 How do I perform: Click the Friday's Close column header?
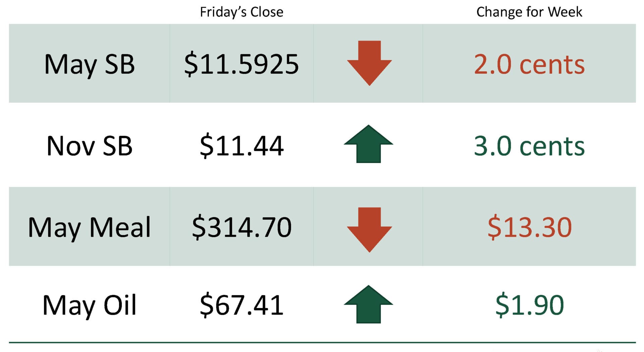click(241, 12)
